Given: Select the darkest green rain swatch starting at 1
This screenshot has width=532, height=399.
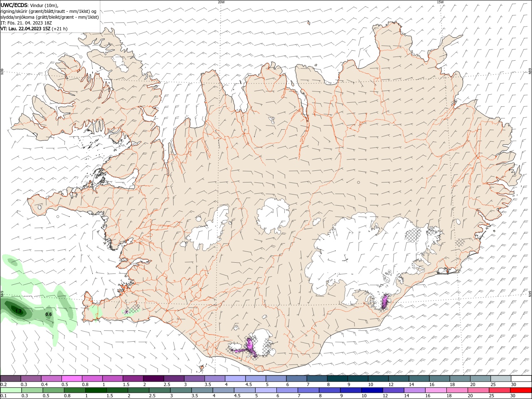Looking at the screenshot, I should (x=96, y=390).
